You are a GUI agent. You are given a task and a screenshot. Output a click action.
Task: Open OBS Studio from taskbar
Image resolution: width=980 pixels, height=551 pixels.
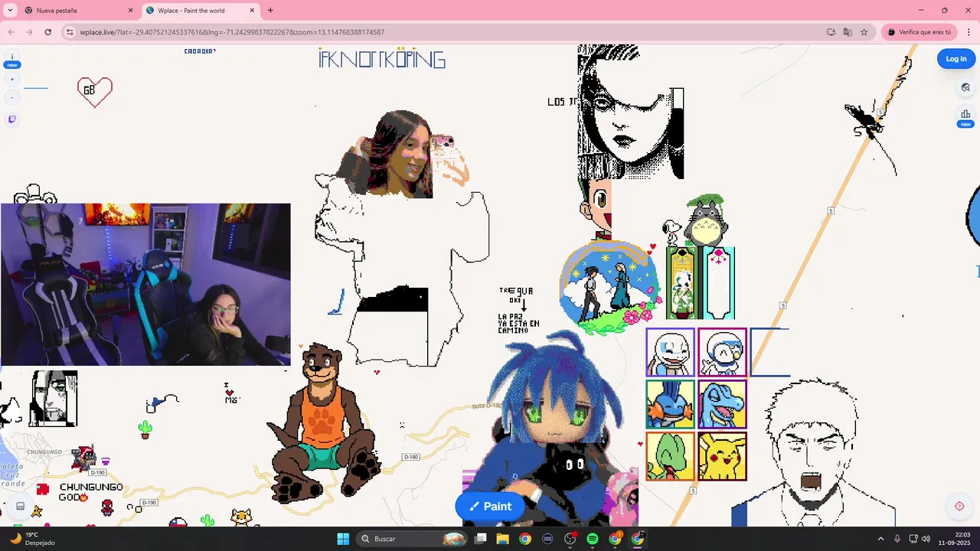[570, 539]
